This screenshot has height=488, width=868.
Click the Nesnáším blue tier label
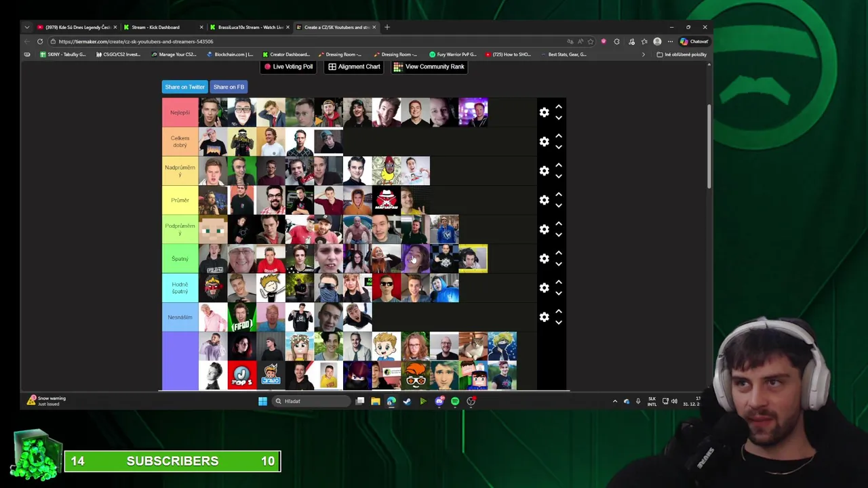pos(180,317)
